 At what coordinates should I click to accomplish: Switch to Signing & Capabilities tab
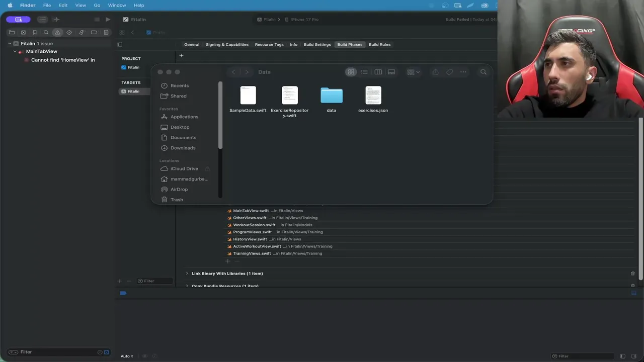tap(227, 44)
